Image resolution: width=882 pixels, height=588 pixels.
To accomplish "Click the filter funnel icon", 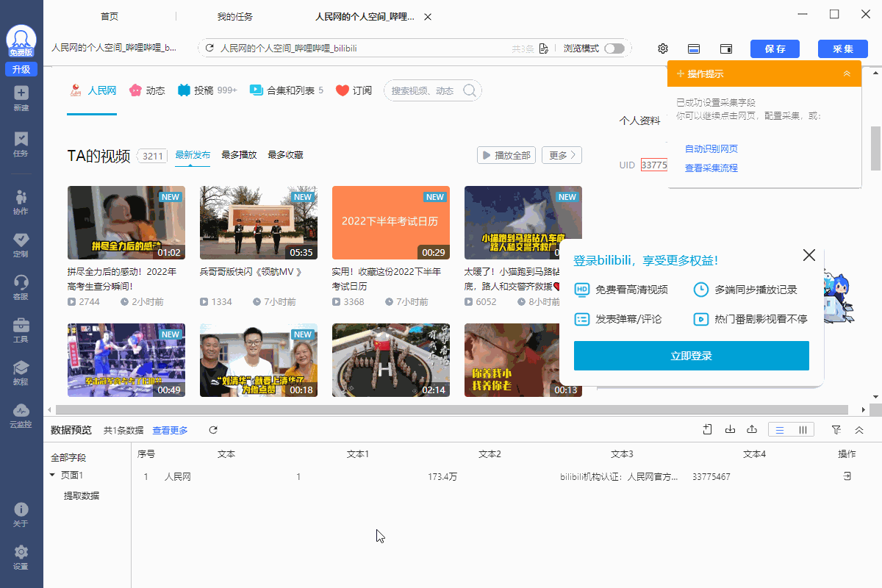I will (x=836, y=429).
